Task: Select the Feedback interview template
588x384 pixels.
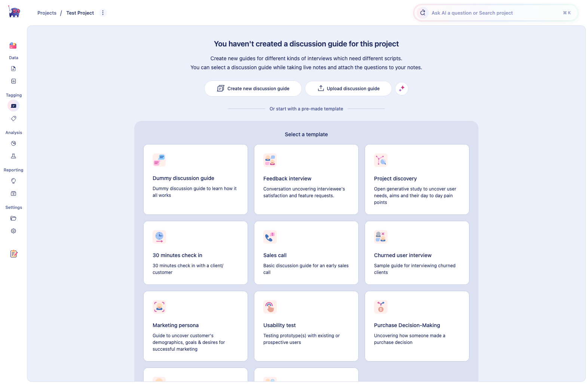Action: 306,180
